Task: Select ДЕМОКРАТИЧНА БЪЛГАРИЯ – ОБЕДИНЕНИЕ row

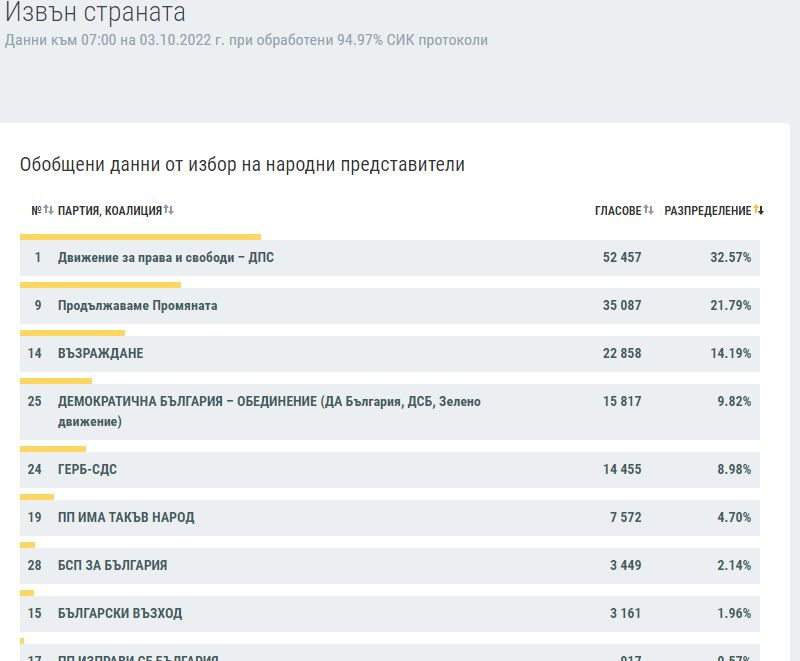Action: pos(390,412)
